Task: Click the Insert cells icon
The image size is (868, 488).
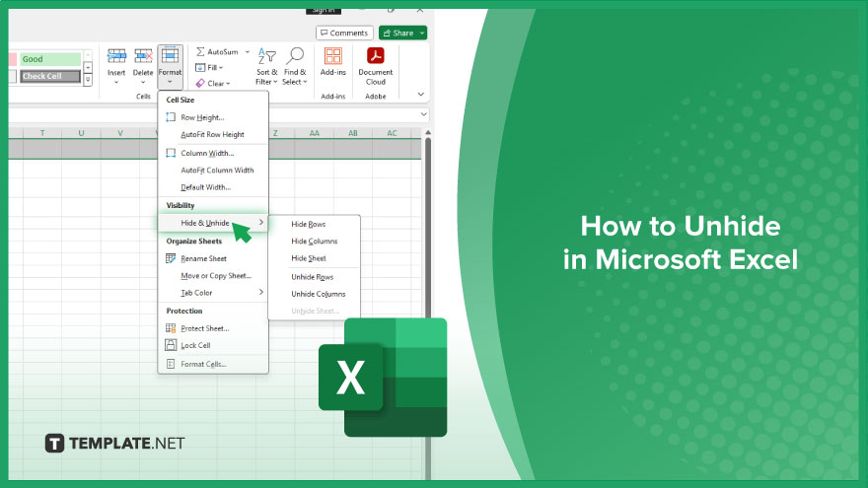Action: [116, 56]
